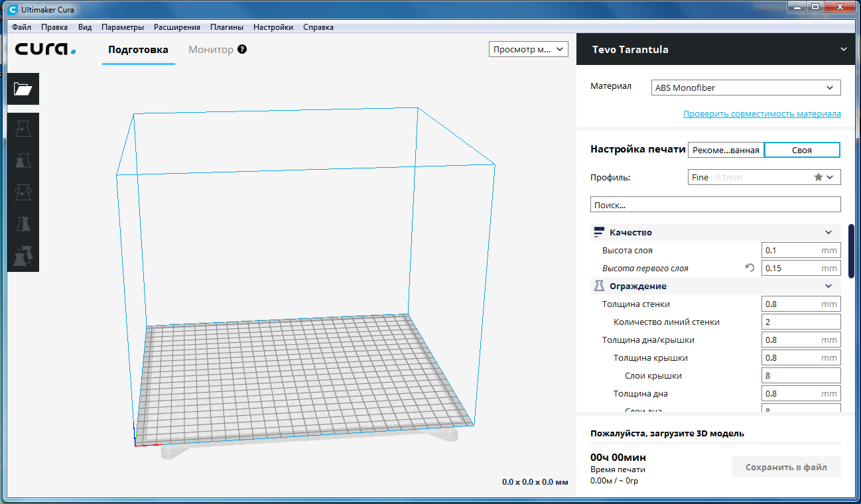
Task: Click the Ограждение section icon
Action: 599,286
